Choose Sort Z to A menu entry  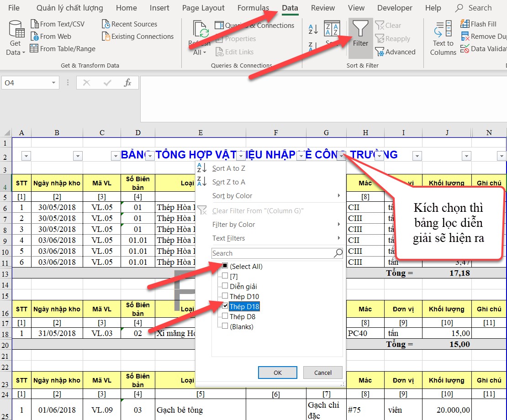[x=229, y=182]
